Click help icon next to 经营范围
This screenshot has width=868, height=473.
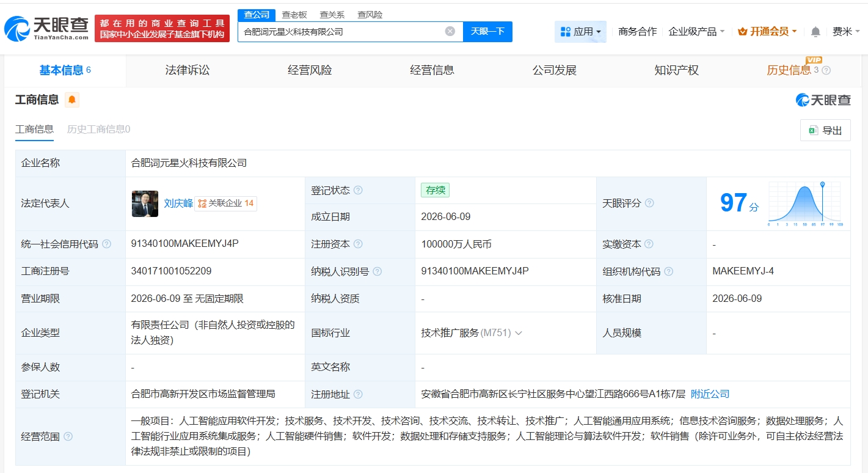coord(68,436)
